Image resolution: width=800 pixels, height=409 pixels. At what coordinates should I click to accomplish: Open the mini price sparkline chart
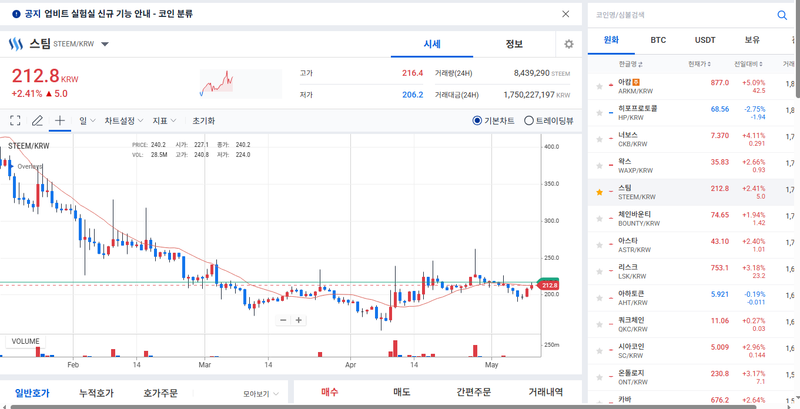pyautogui.click(x=240, y=84)
